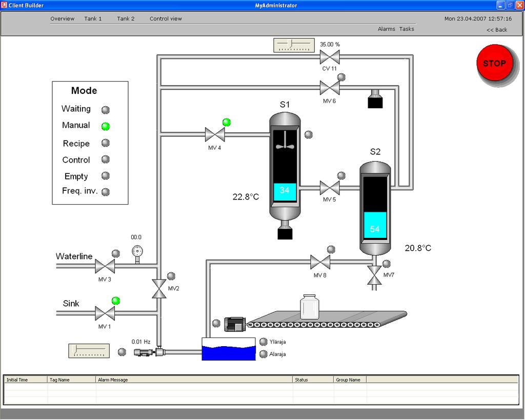Click the CV 11 control valve symbol
This screenshot has height=420, width=525.
point(330,57)
